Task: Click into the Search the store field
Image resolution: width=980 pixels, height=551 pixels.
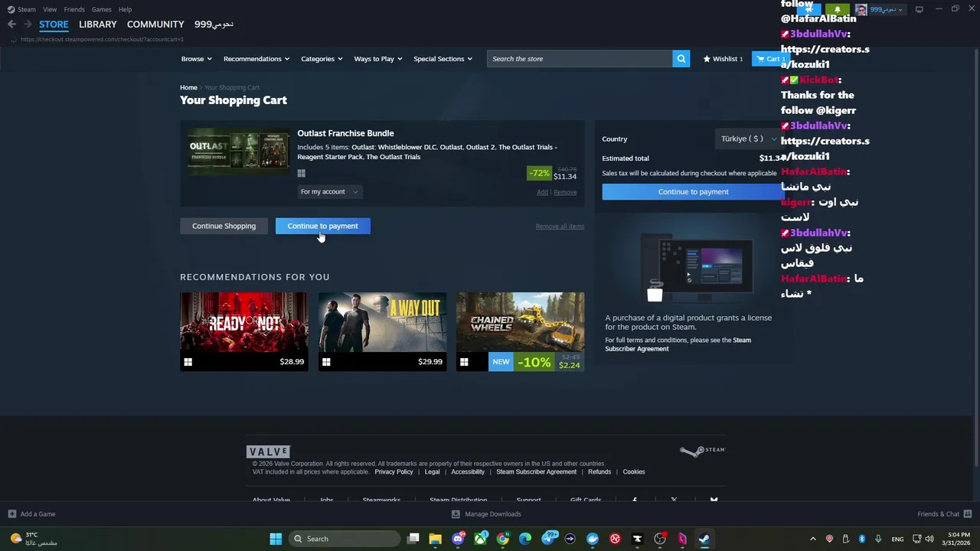Action: click(x=580, y=59)
